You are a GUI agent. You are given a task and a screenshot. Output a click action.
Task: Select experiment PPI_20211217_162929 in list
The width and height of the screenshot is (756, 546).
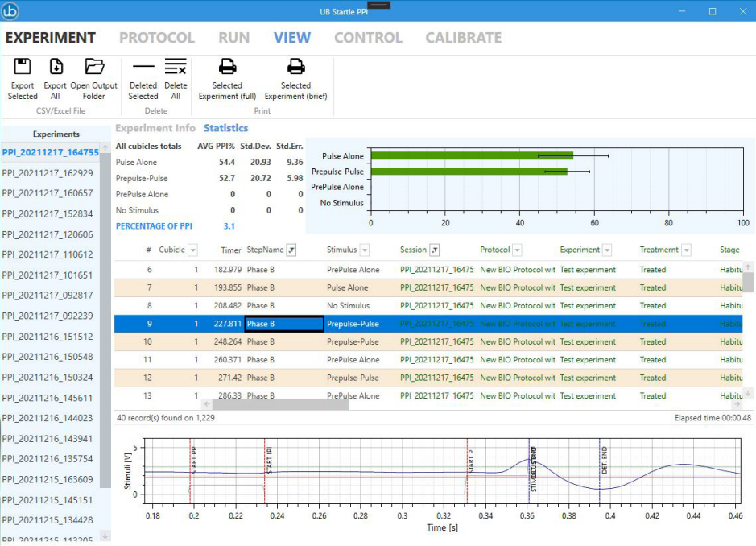pyautogui.click(x=48, y=173)
